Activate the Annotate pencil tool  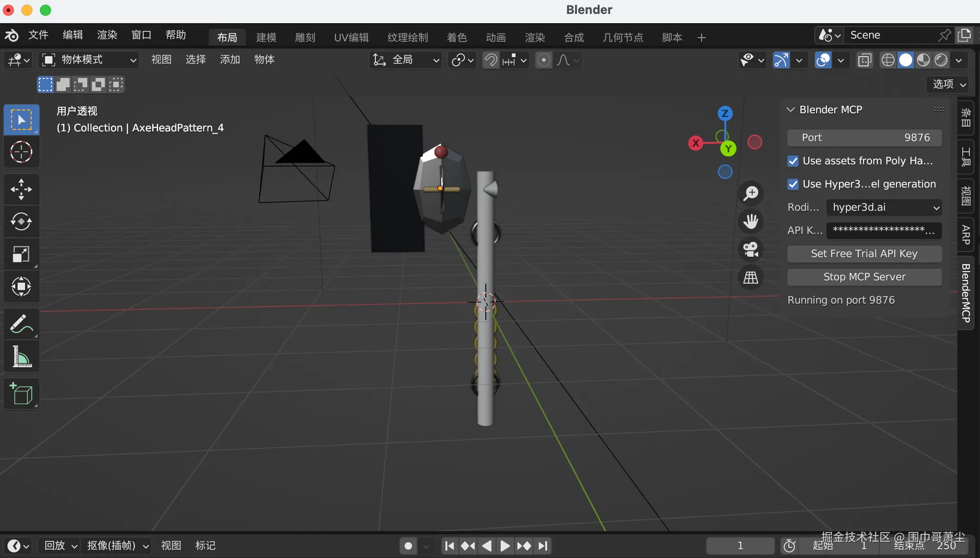21,324
